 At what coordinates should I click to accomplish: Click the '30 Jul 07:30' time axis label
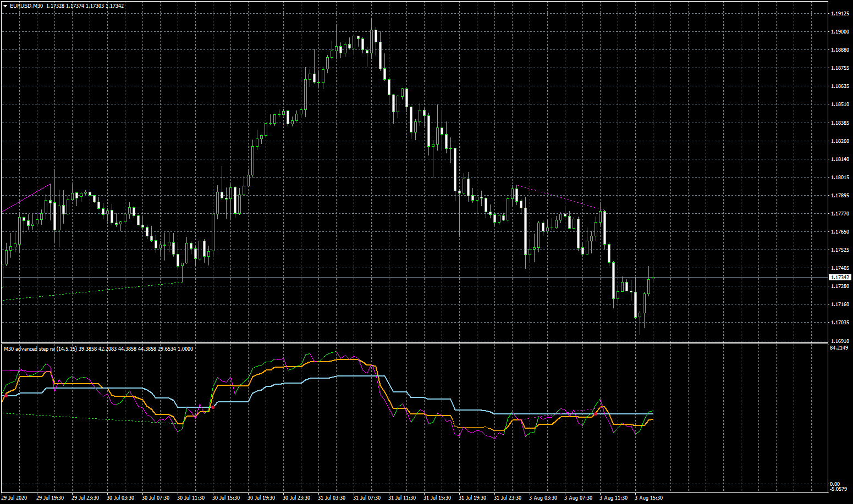[156, 498]
